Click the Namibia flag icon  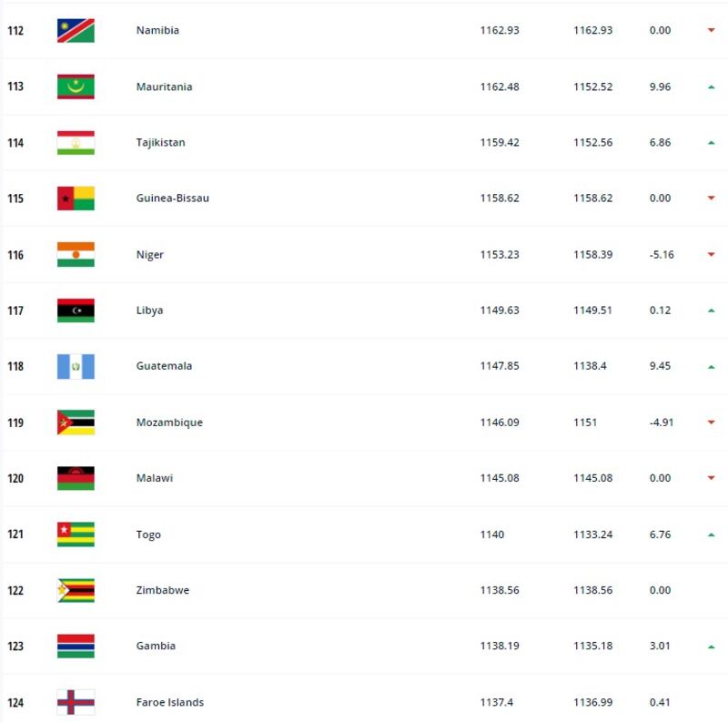[x=76, y=31]
